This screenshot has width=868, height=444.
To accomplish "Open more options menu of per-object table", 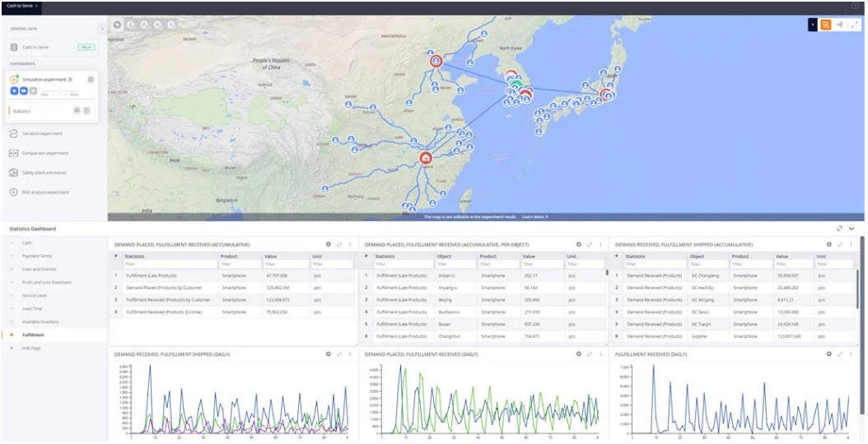I will [x=600, y=245].
